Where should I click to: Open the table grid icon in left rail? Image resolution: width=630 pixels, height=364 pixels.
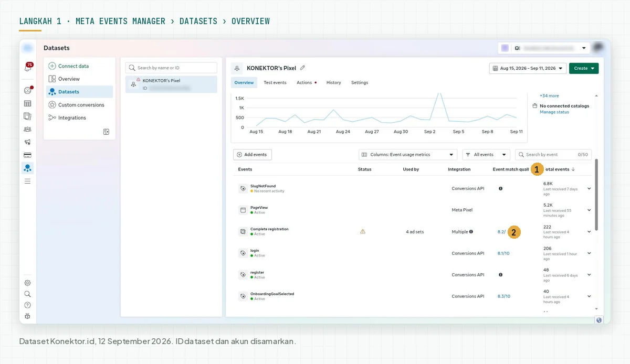click(28, 103)
